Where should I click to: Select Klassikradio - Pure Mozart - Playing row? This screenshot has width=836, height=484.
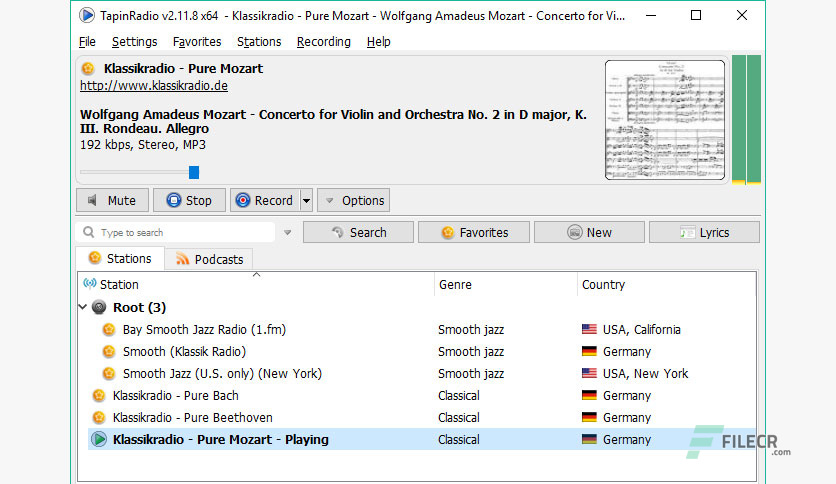click(422, 439)
